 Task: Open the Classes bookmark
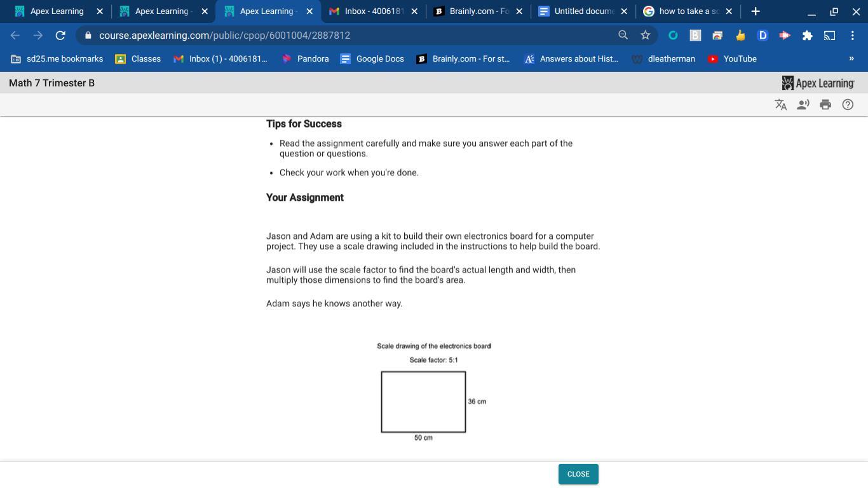pyautogui.click(x=138, y=58)
